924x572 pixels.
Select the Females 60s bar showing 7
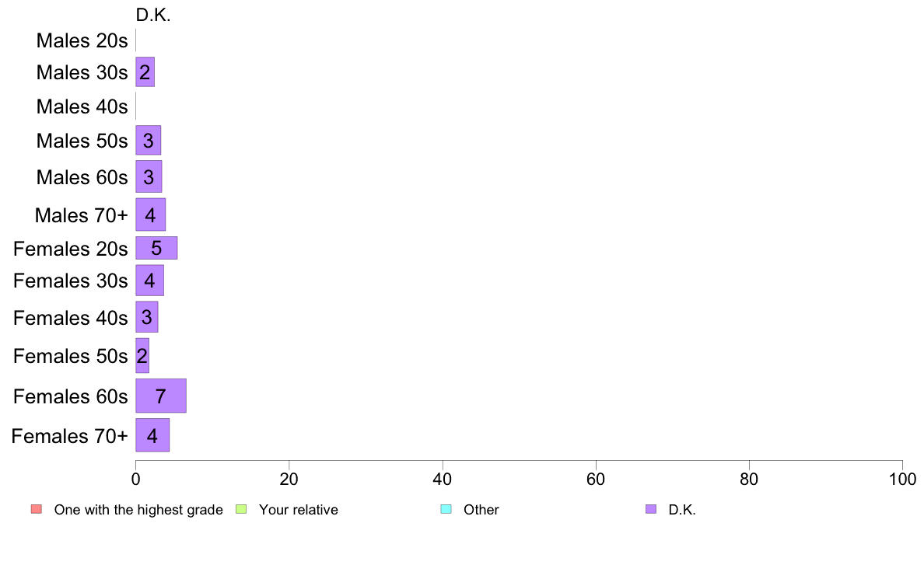(x=161, y=396)
